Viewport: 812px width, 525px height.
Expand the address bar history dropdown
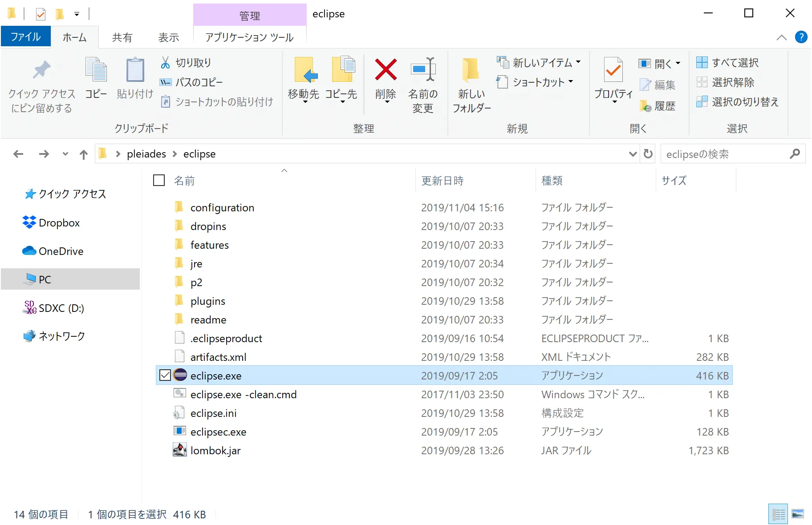633,154
